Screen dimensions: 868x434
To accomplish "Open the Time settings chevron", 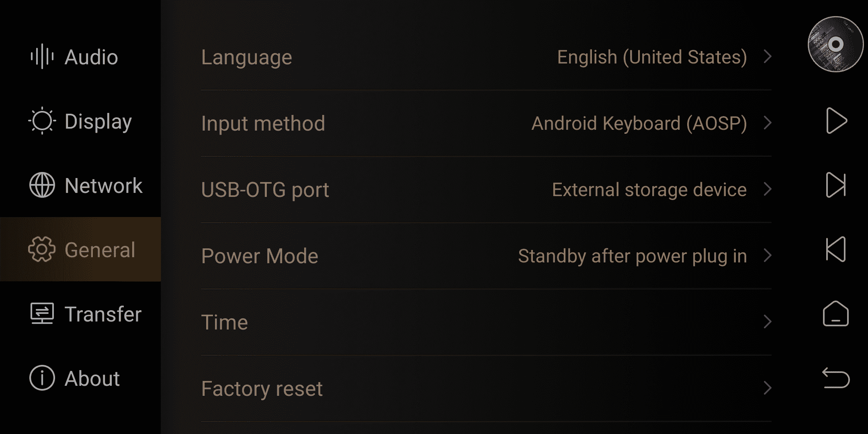I will [x=768, y=322].
